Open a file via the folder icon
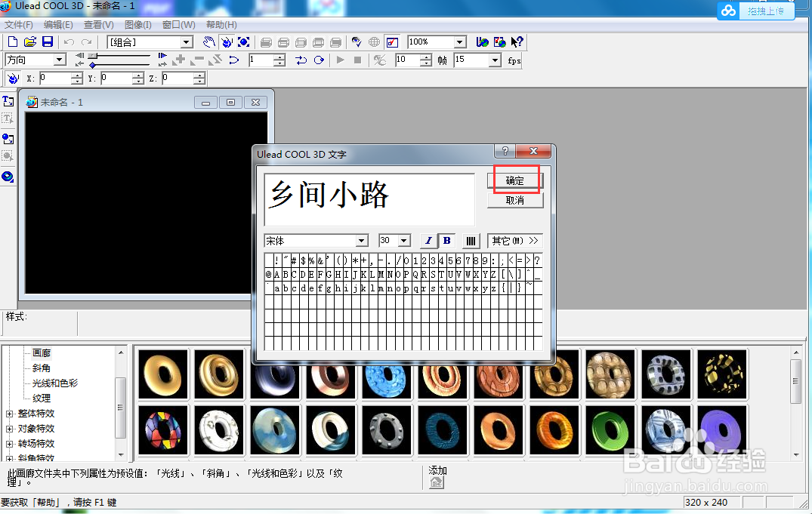 click(x=30, y=42)
